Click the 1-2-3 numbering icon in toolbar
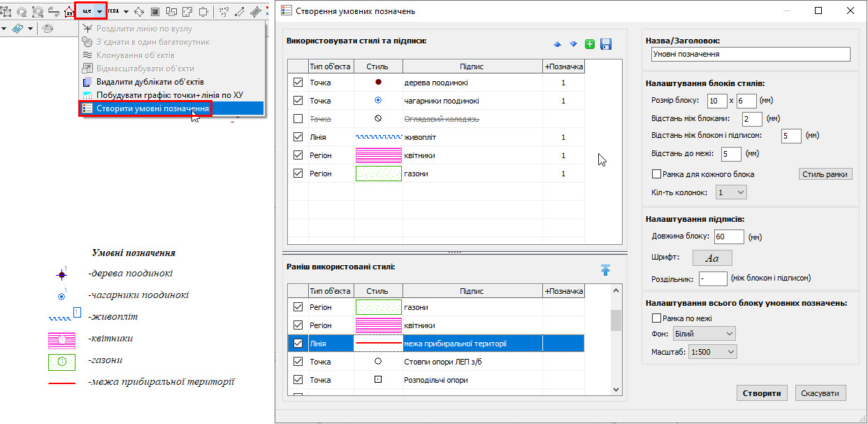 point(224,12)
